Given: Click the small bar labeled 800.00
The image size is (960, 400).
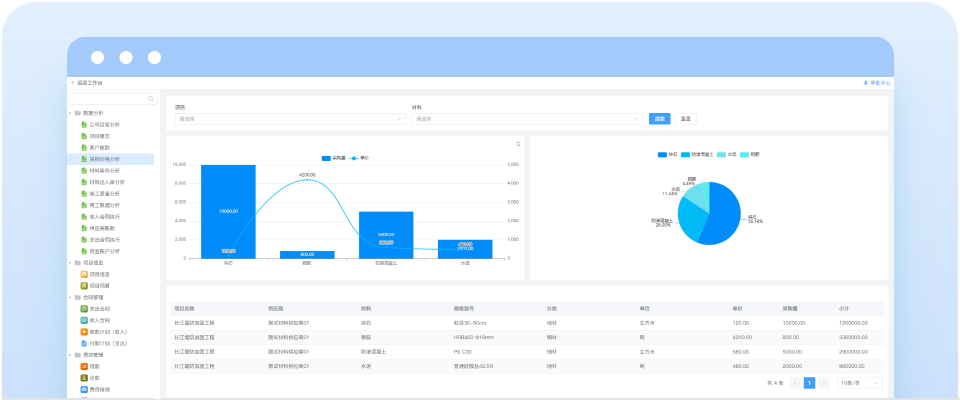Looking at the screenshot, I should click(307, 255).
